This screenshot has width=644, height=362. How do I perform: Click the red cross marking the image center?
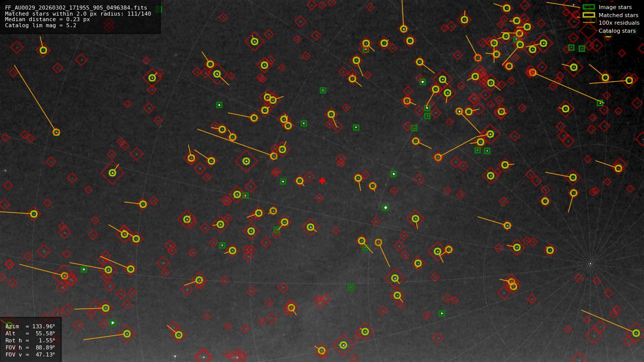[x=322, y=181]
